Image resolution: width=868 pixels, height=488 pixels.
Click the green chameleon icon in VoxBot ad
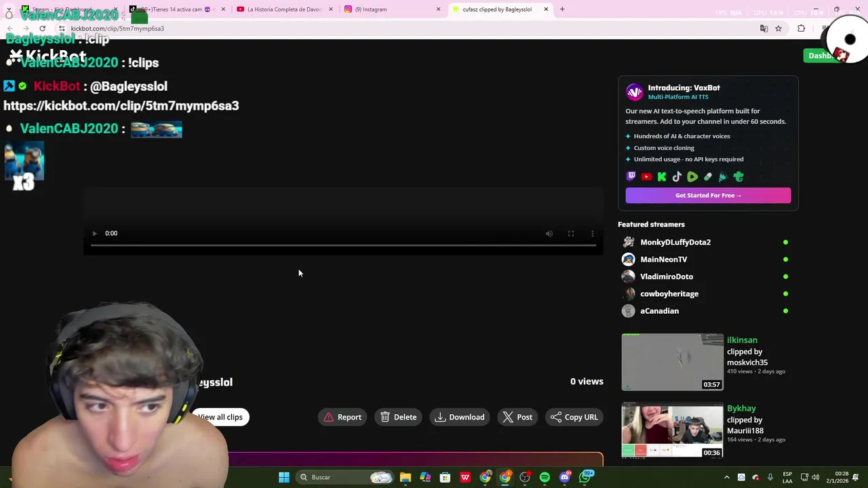point(738,177)
